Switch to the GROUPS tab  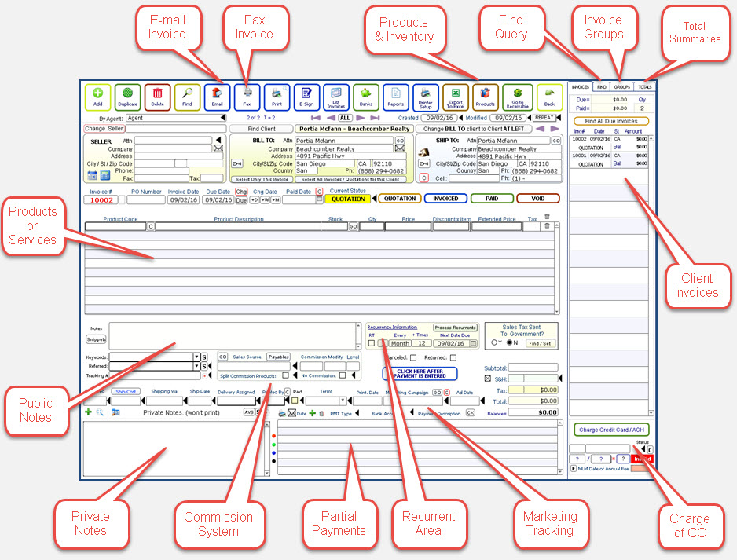(x=622, y=86)
